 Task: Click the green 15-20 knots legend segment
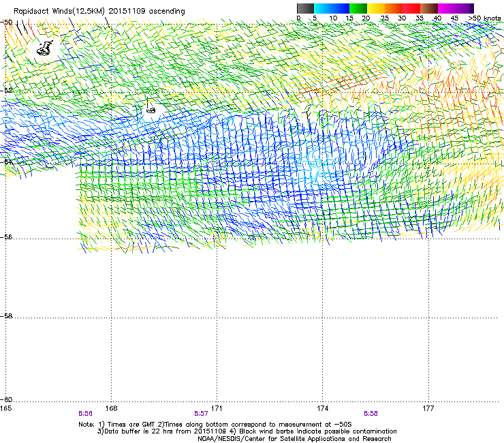tap(358, 8)
